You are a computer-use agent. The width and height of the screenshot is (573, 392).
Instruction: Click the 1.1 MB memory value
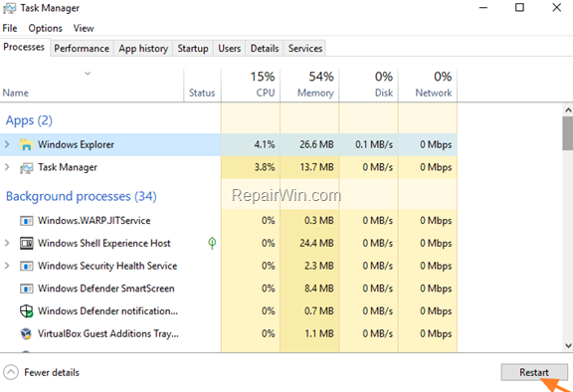[x=319, y=334]
